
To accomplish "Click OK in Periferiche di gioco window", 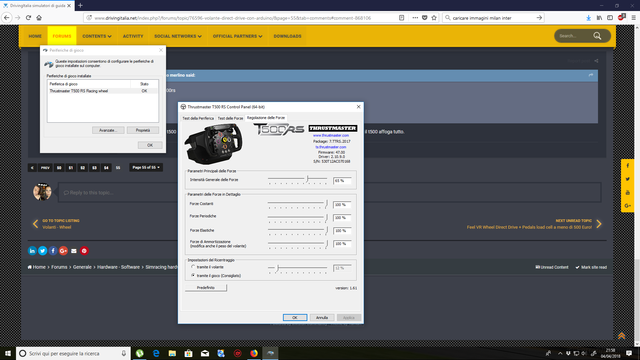I will 150,145.
